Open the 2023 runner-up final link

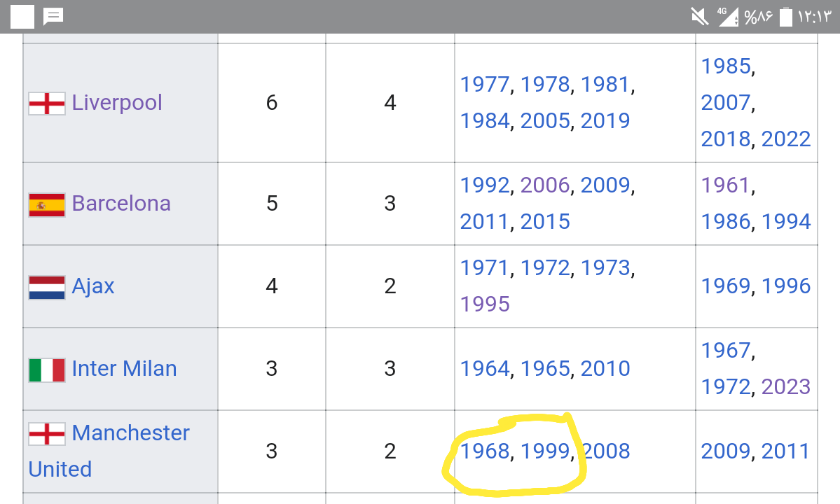tap(786, 387)
